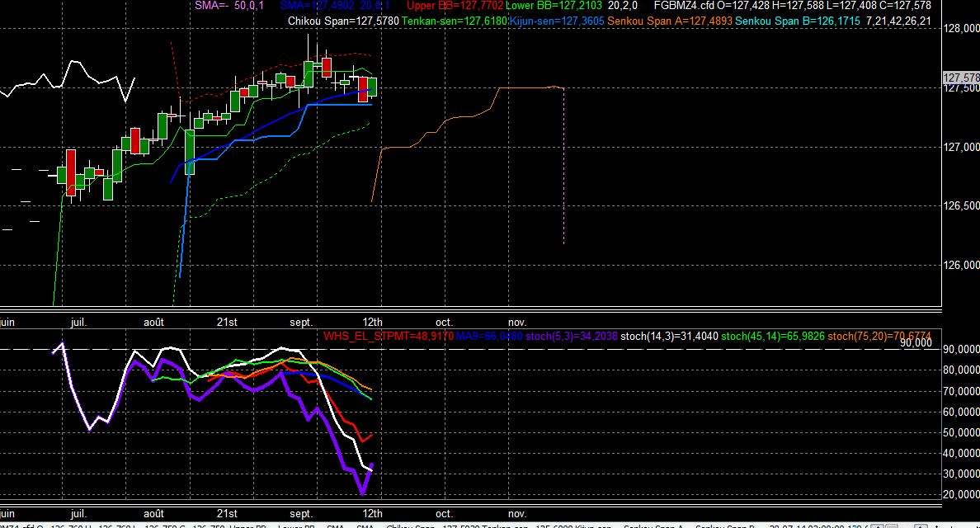Click juin on the main chart time axis

pos(7,323)
